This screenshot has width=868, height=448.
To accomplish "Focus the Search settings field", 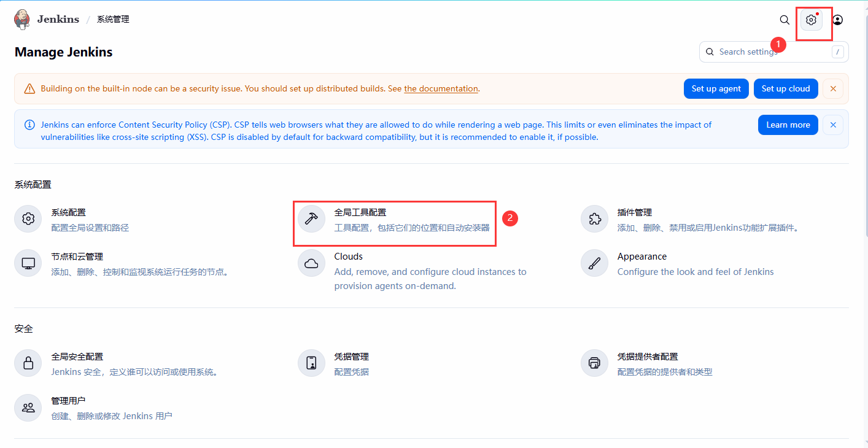I will pyautogui.click(x=774, y=52).
